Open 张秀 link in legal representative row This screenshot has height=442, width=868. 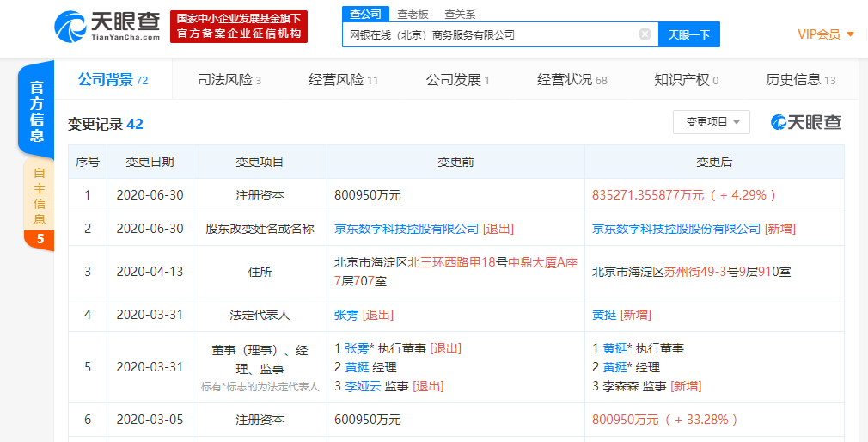[x=346, y=315]
